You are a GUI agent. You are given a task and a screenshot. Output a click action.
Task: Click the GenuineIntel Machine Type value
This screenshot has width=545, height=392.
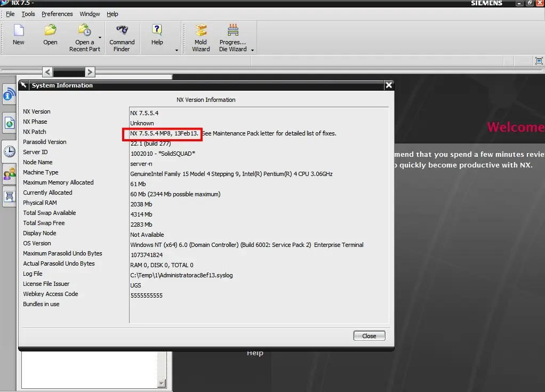coord(231,174)
